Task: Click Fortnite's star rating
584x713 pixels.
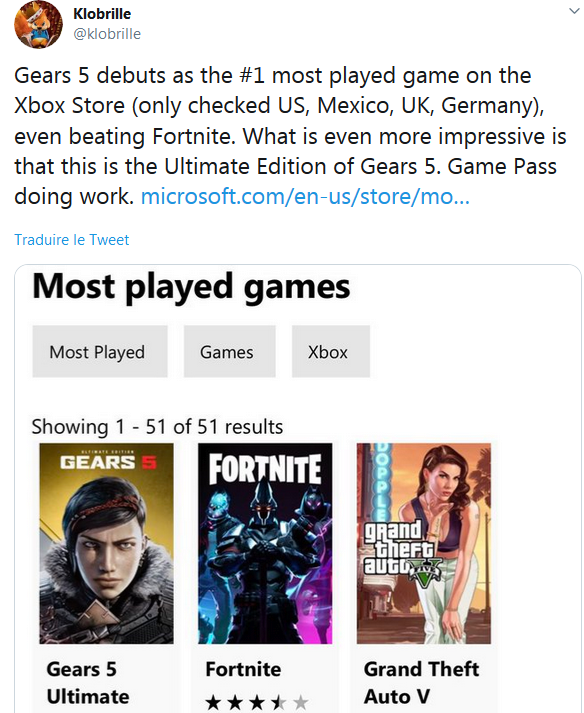Action: [x=257, y=703]
